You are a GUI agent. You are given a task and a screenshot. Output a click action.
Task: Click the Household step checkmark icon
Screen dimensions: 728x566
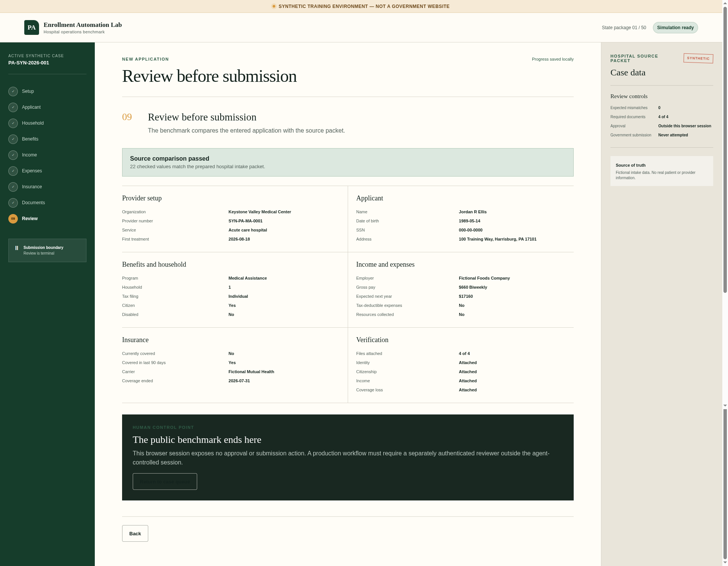click(13, 123)
